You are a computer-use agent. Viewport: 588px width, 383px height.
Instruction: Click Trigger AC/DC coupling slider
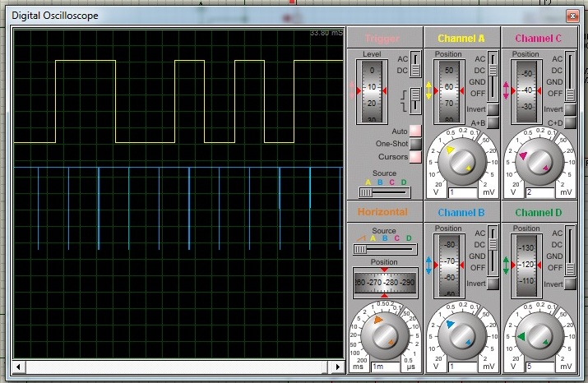[x=415, y=64]
